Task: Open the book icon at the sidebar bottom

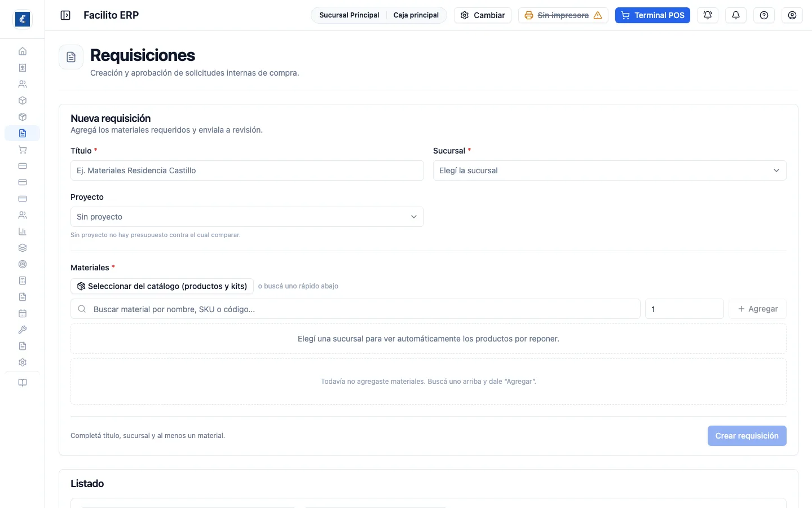Action: coord(23,383)
